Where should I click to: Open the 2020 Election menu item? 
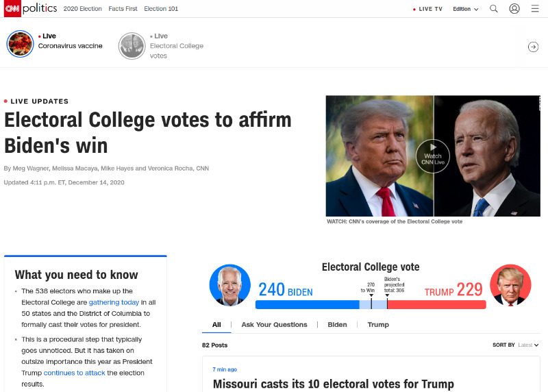(x=82, y=9)
